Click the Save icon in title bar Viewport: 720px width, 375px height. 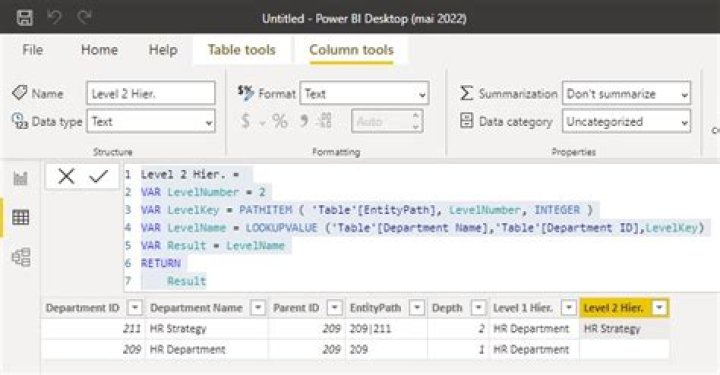click(x=25, y=18)
